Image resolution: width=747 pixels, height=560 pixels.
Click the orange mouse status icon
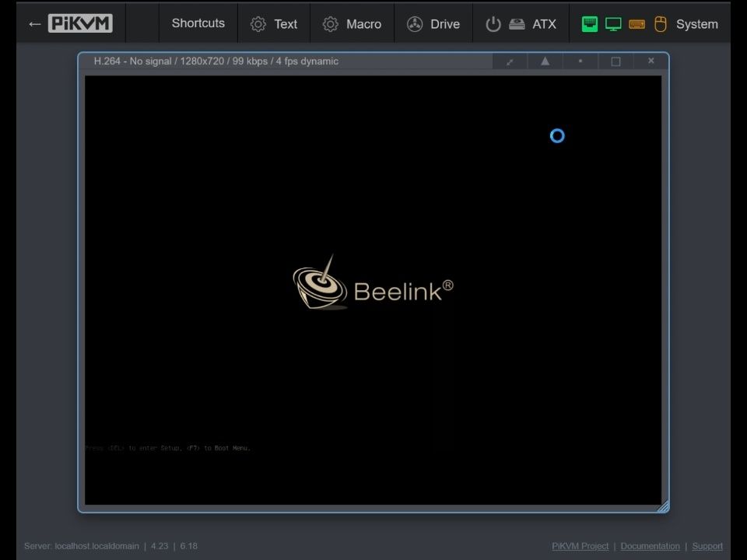(660, 24)
